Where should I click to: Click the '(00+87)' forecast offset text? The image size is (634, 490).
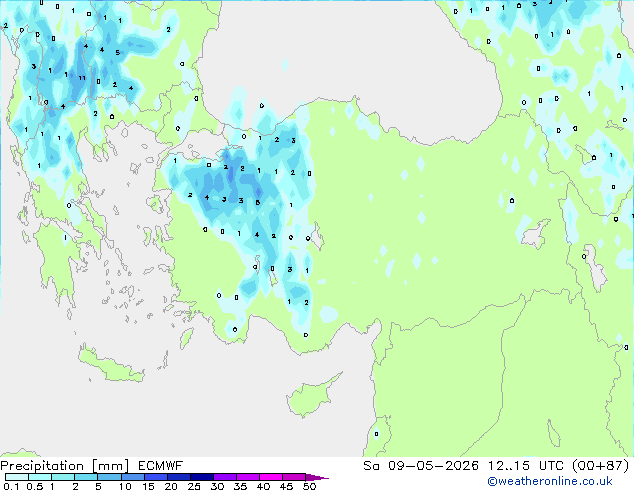tap(601, 466)
